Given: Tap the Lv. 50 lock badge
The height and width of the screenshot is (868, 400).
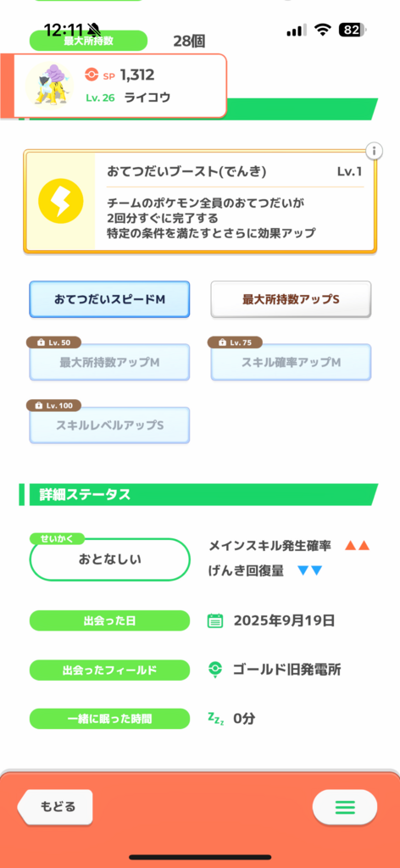Looking at the screenshot, I should [x=53, y=342].
